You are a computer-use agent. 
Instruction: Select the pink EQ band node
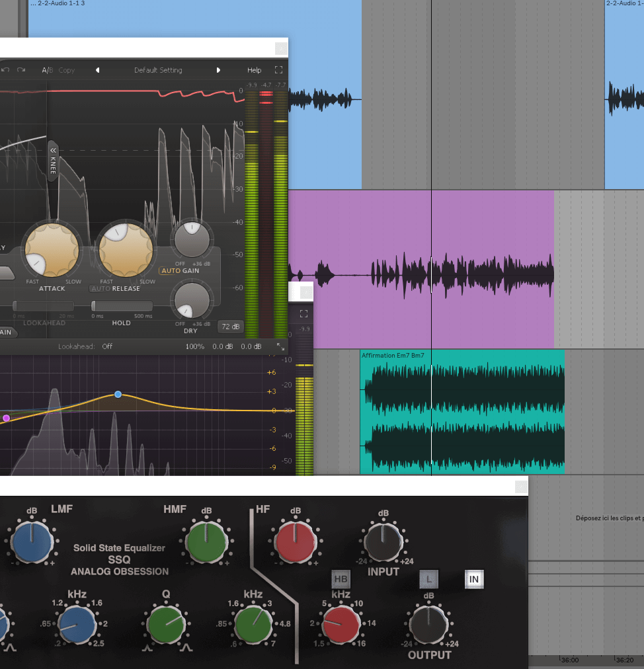(x=6, y=418)
